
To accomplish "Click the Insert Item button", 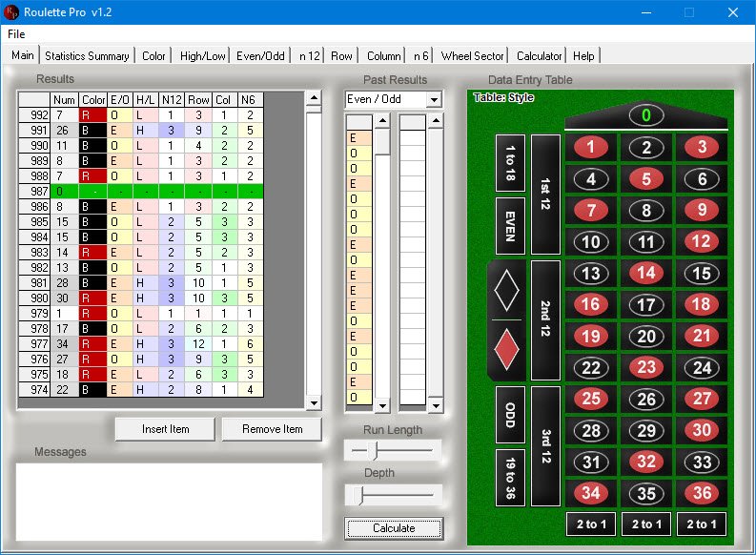I will (x=165, y=429).
